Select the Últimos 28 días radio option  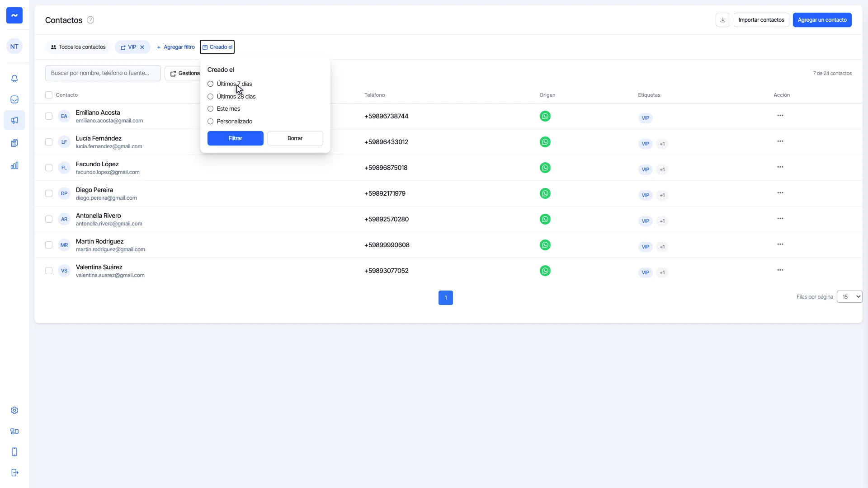(210, 97)
